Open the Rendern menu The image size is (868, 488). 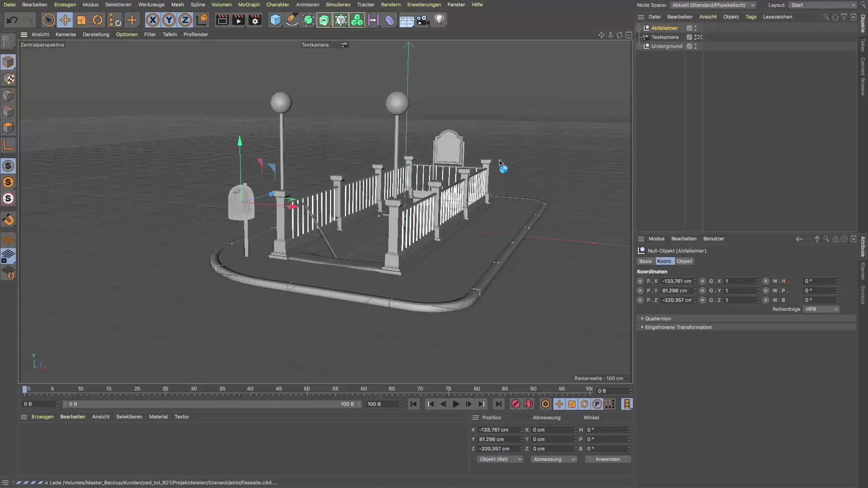(391, 5)
